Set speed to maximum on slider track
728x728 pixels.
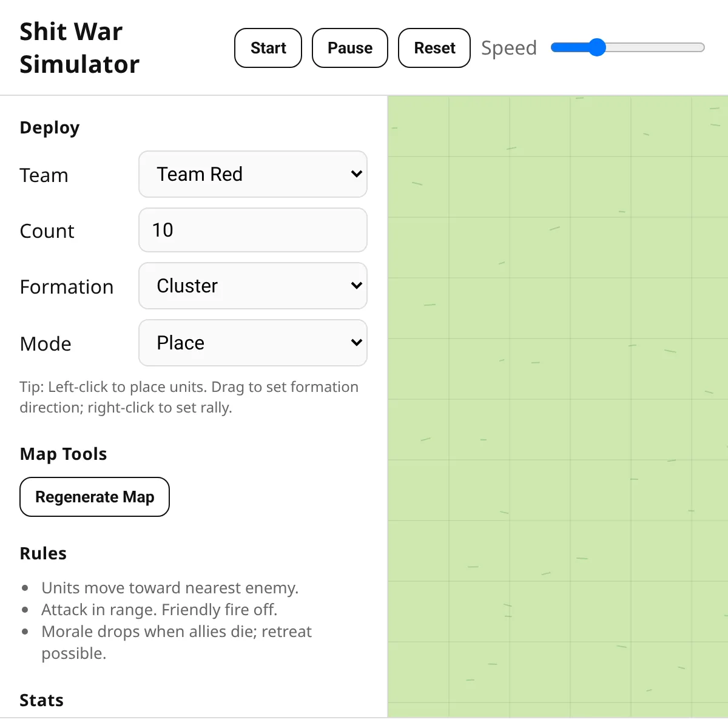701,47
